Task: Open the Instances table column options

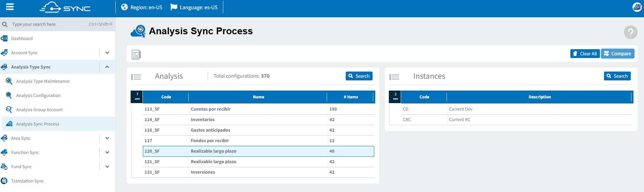Action: click(395, 97)
